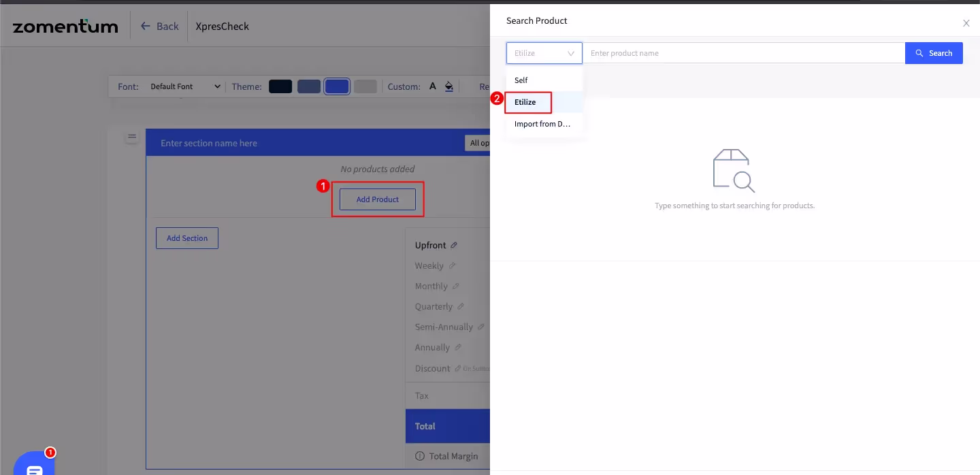Edit the Annually label pencil icon
The image size is (980, 475).
(x=458, y=347)
